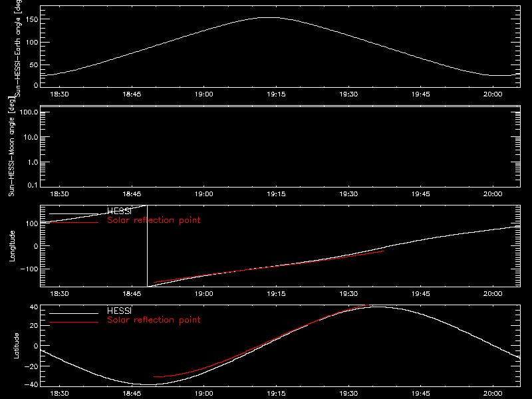Select the 20 tick on Latitude axis

tap(34, 326)
